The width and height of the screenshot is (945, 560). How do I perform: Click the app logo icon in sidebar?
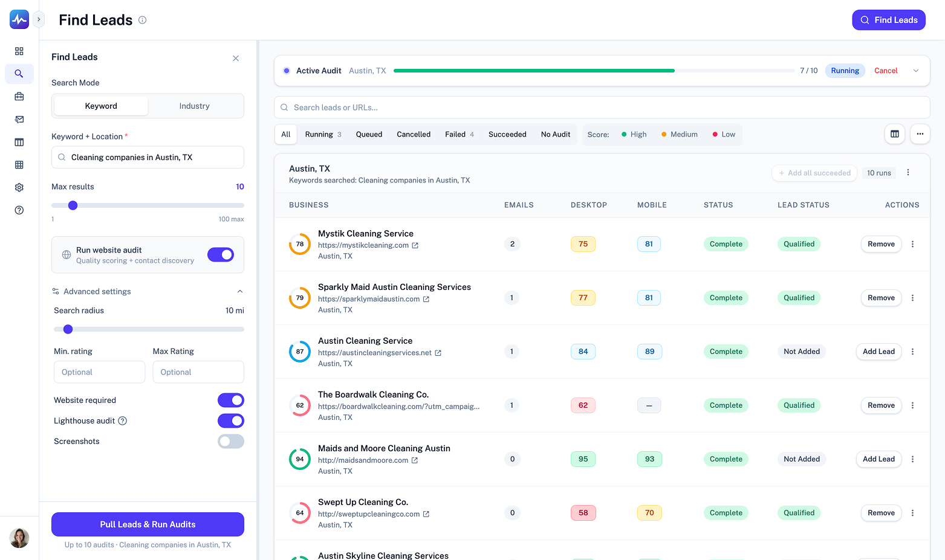pyautogui.click(x=19, y=19)
